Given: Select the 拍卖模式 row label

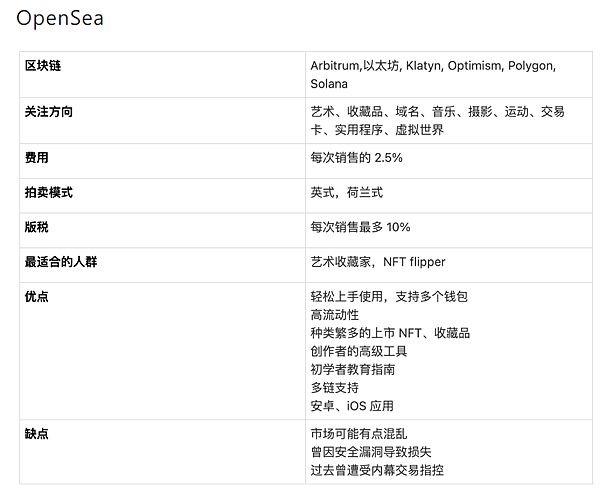Looking at the screenshot, I should tap(48, 193).
